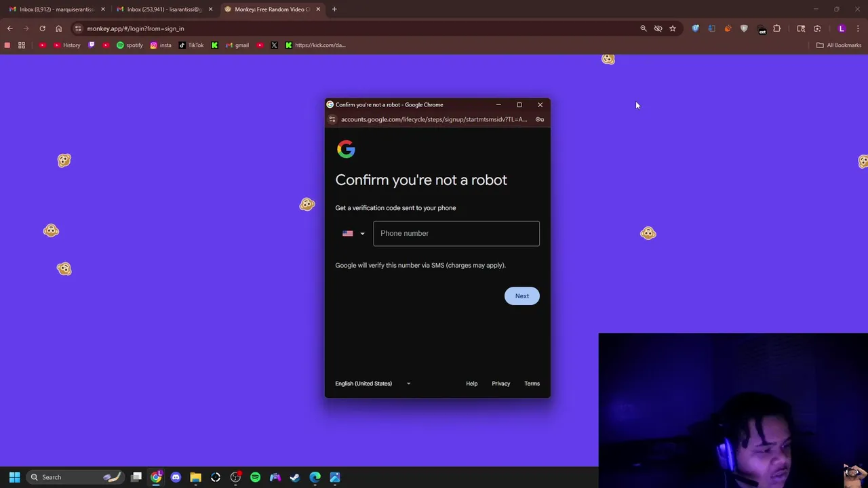Click the Google logo in the popup

346,149
